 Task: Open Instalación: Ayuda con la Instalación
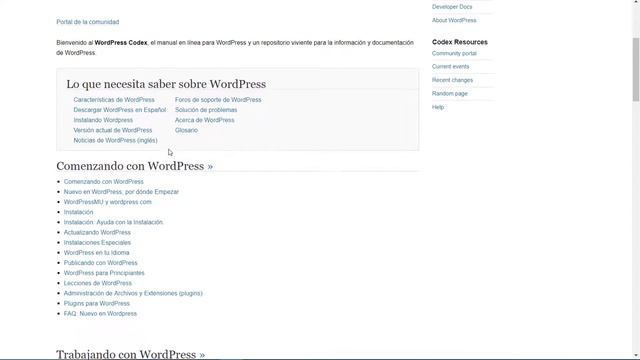[x=113, y=222]
